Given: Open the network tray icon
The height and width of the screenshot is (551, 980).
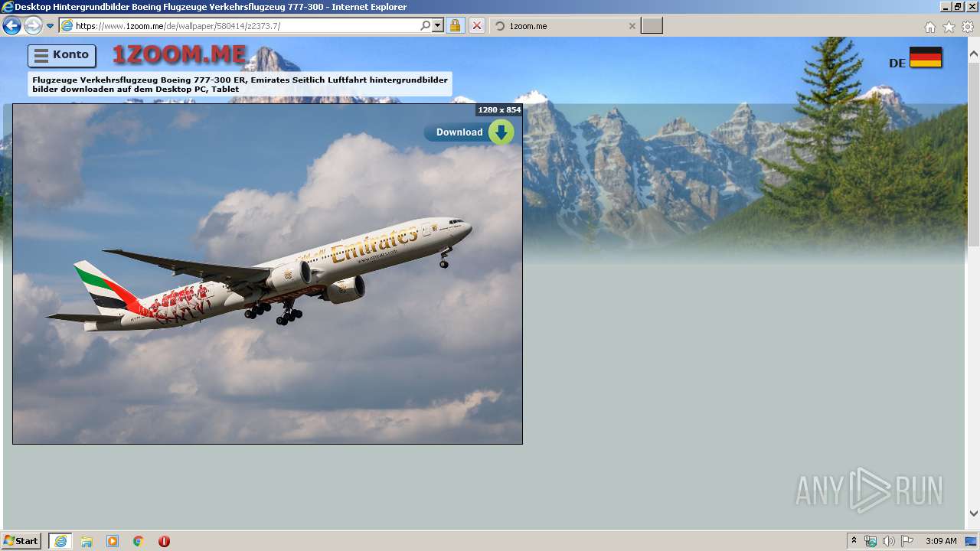Looking at the screenshot, I should [x=871, y=541].
